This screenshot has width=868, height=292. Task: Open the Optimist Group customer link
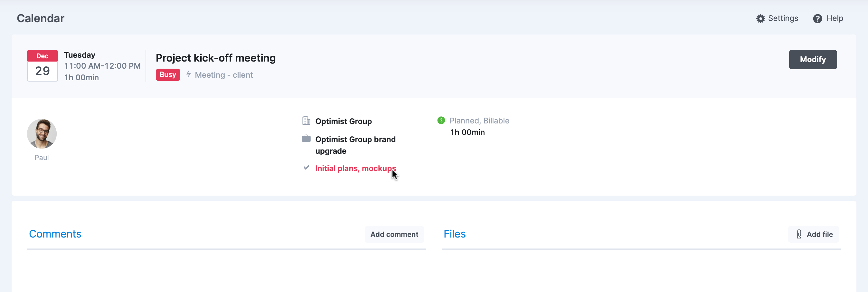(x=343, y=121)
